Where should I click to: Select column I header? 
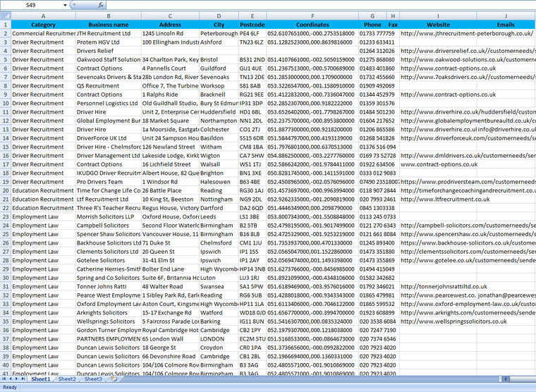pos(438,16)
